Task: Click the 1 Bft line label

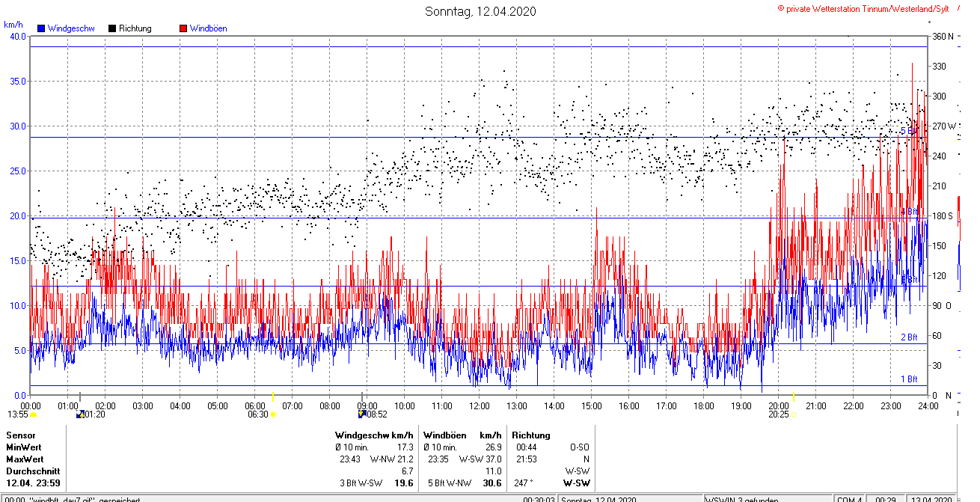Action: click(x=908, y=379)
